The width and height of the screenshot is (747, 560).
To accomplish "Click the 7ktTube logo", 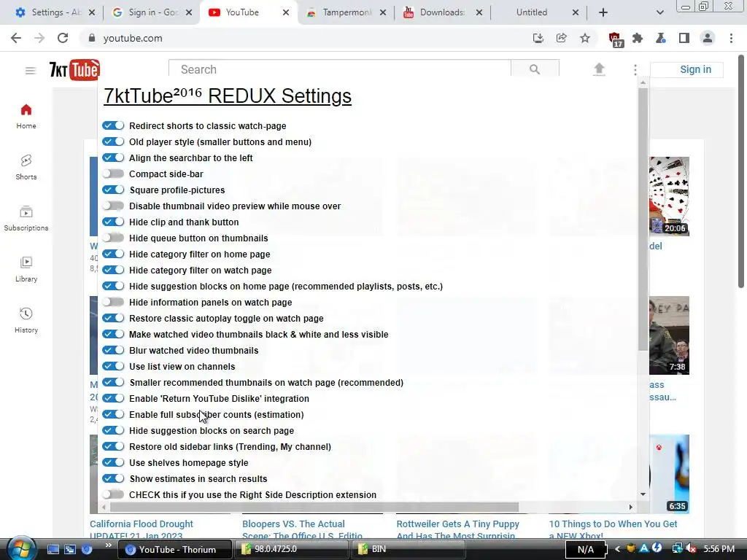I will [74, 70].
